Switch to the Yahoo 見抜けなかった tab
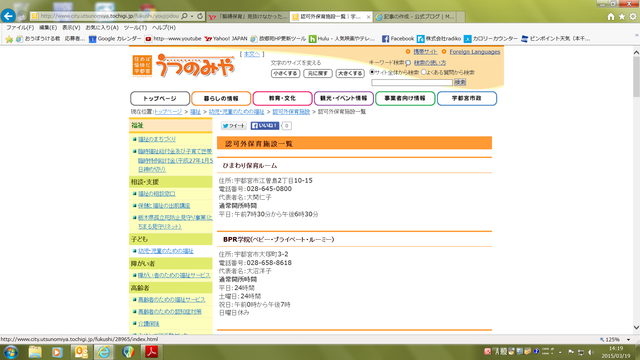This screenshot has width=640, height=360. [x=248, y=17]
